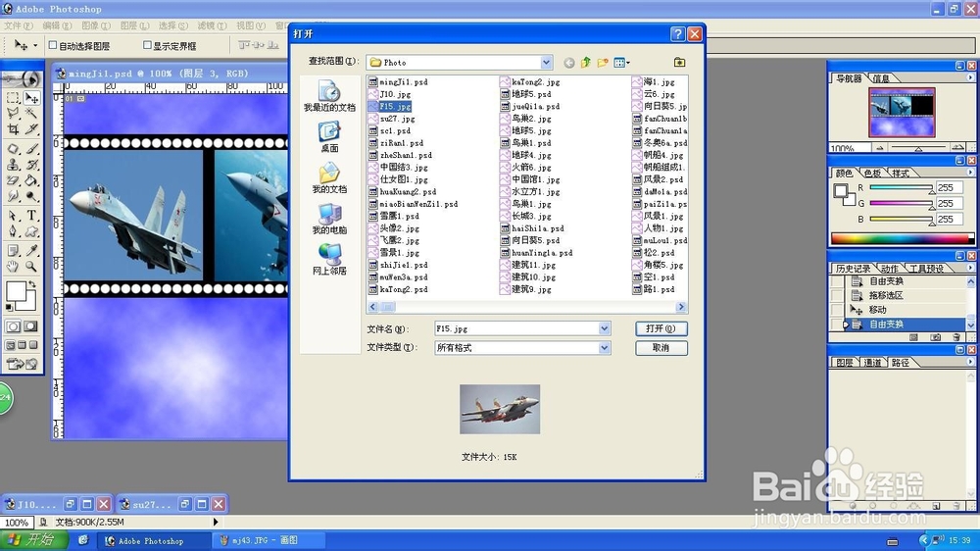Image resolution: width=980 pixels, height=551 pixels.
Task: Select the Custom Shape tool
Action: tap(31, 231)
